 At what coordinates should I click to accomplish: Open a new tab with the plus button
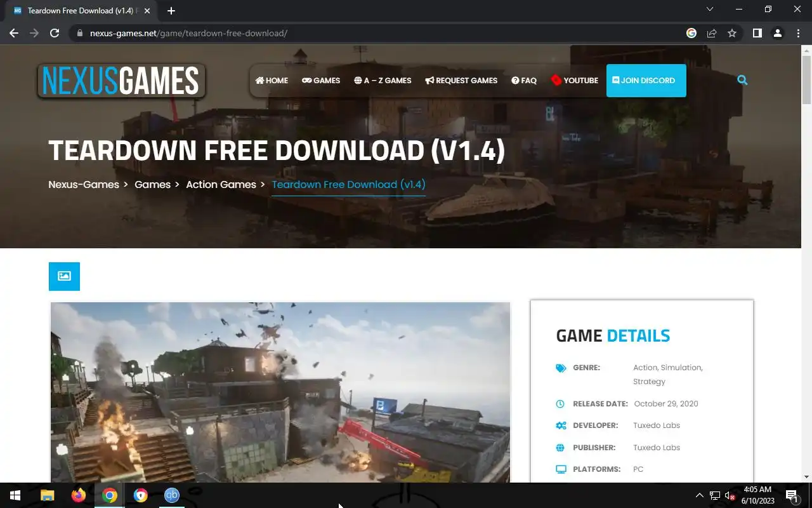[171, 11]
